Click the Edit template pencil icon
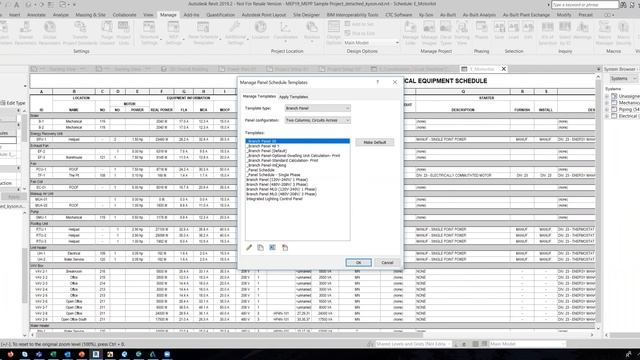The image size is (640, 360). pyautogui.click(x=249, y=247)
